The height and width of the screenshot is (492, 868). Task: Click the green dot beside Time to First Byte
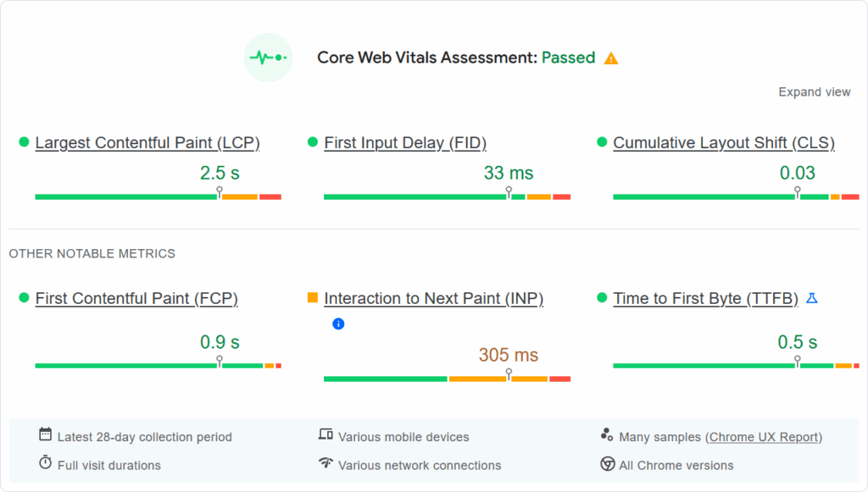602,298
